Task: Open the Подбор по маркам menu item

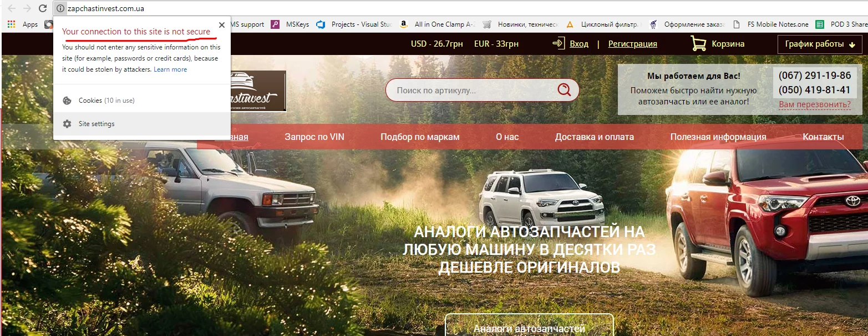Action: 420,136
